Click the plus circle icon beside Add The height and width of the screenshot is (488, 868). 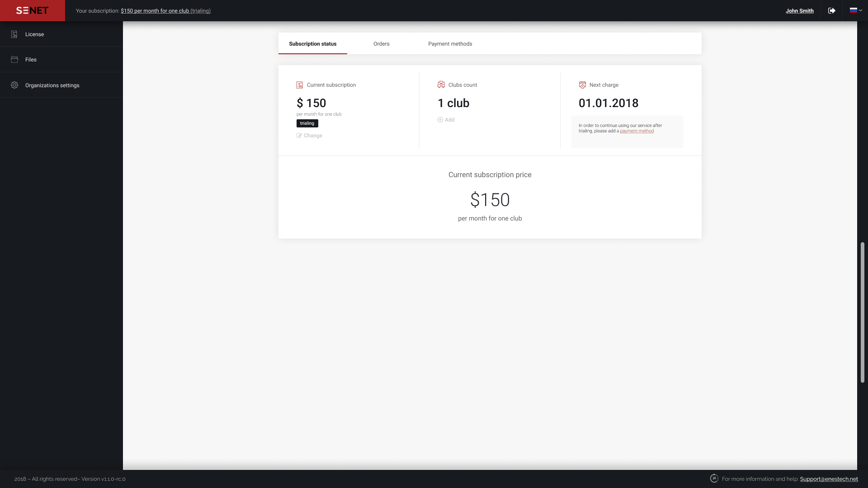440,120
